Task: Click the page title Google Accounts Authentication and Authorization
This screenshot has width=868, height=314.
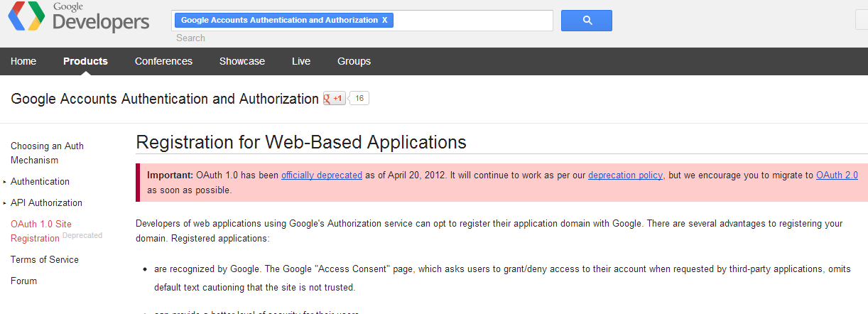Action: coord(165,99)
